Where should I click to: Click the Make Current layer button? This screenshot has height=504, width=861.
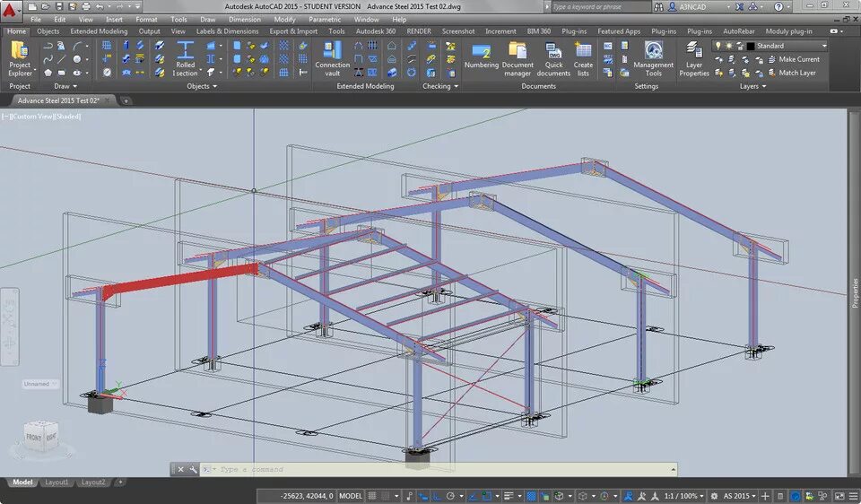(794, 59)
